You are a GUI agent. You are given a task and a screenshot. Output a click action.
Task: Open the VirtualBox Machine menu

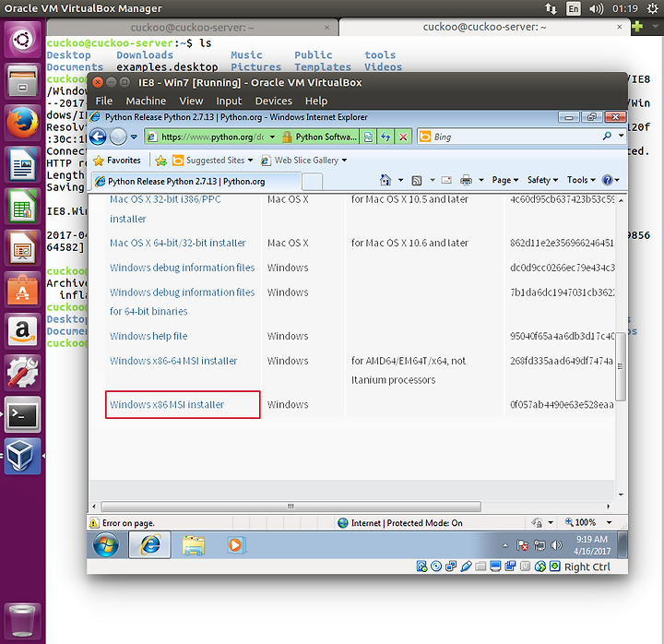(146, 101)
